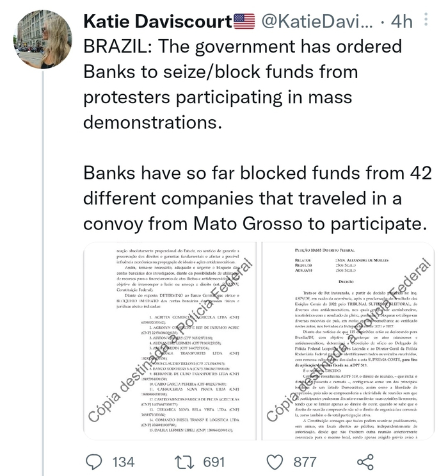Click the Katie Daviscourt display name
Viewport: 448px width, 476px height.
(x=157, y=22)
